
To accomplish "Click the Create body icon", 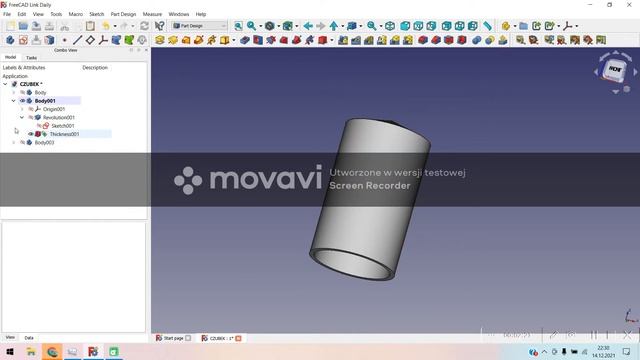I will tap(10, 40).
